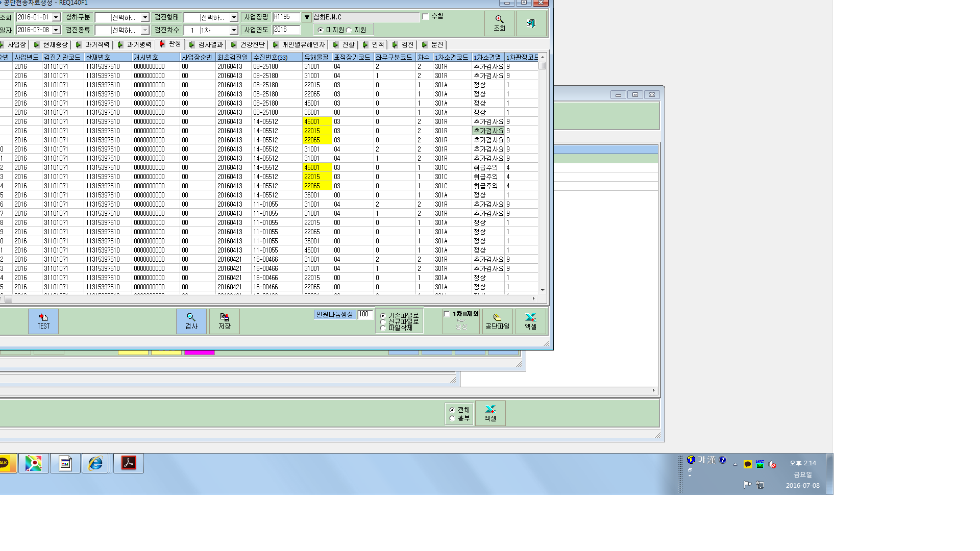Switch to the 검사결과 tab
The image size is (980, 551).
(206, 45)
